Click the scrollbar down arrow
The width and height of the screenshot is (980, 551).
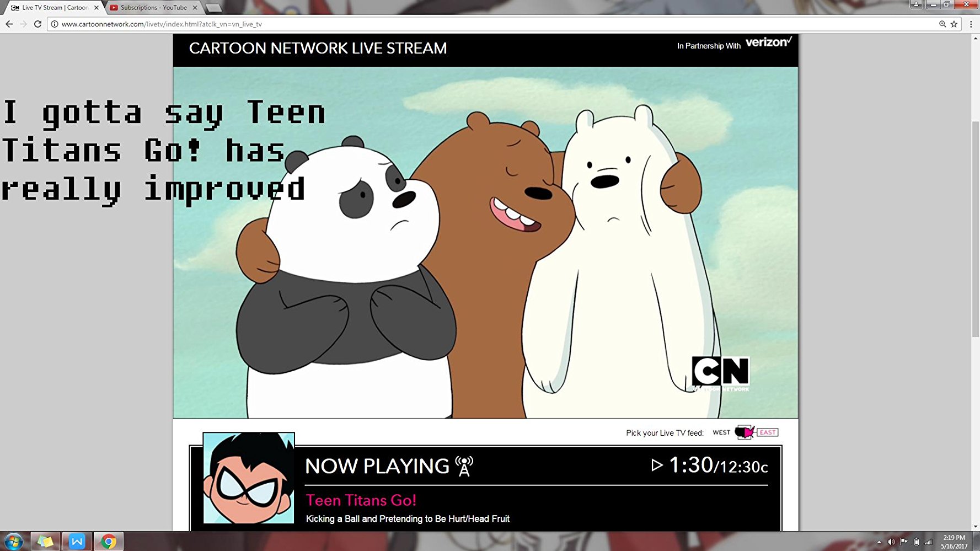(x=975, y=527)
